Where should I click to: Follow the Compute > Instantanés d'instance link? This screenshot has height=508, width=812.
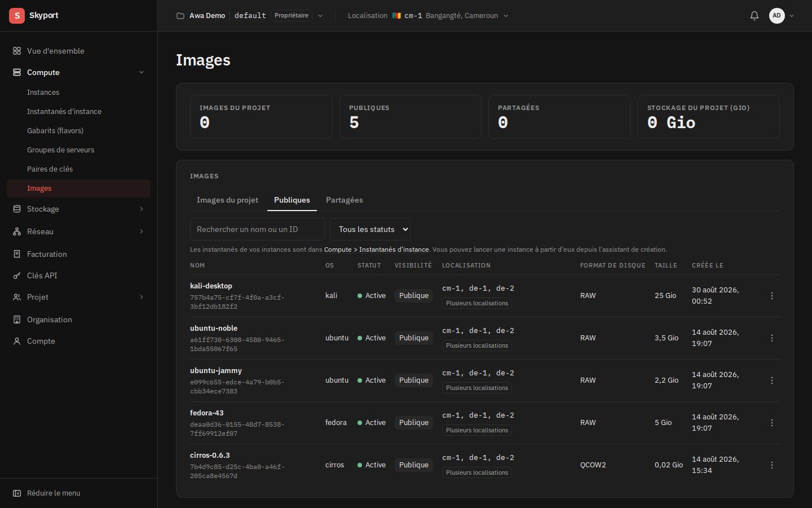(377, 249)
